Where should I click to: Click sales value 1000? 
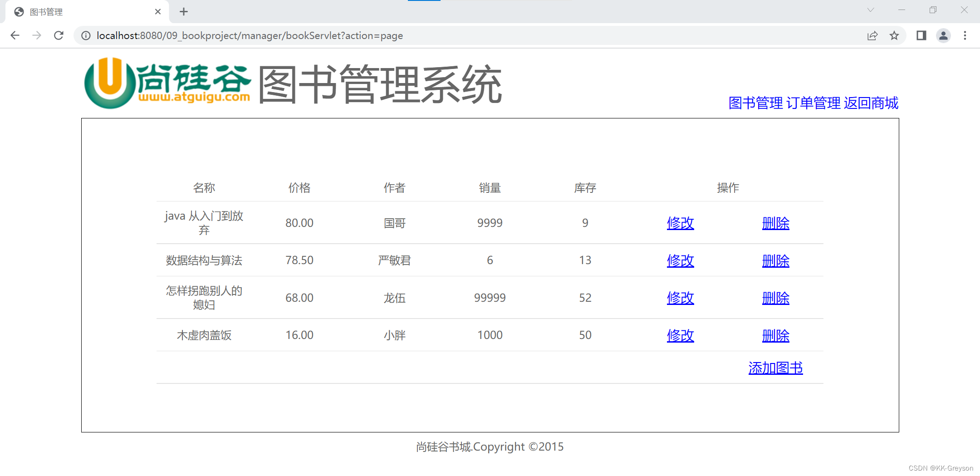pos(490,335)
